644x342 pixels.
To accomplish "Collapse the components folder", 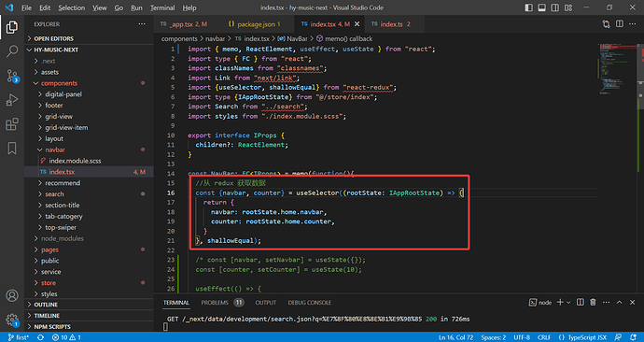I will [89, 83].
